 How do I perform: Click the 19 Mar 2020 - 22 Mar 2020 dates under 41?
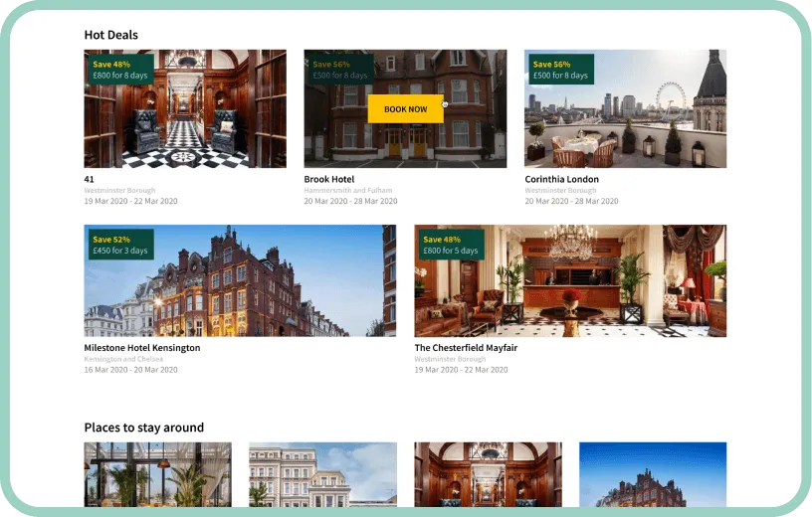pyautogui.click(x=130, y=201)
